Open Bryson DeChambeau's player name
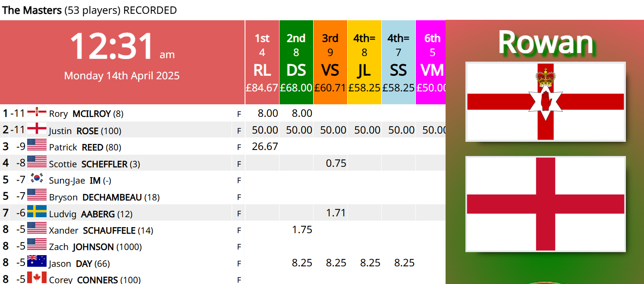The width and height of the screenshot is (644, 284). click(104, 197)
